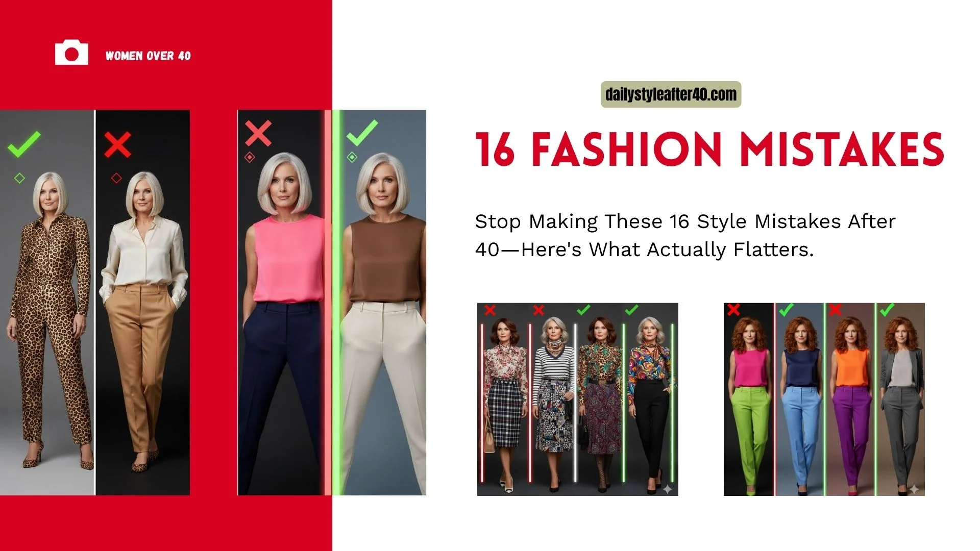Click the white camera icon
Screen dimensions: 980x551
[71, 53]
